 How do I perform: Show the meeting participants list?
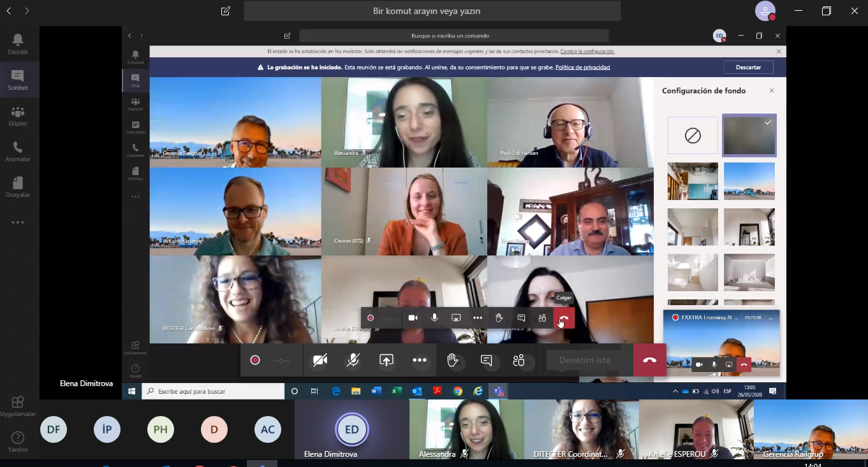tap(519, 360)
